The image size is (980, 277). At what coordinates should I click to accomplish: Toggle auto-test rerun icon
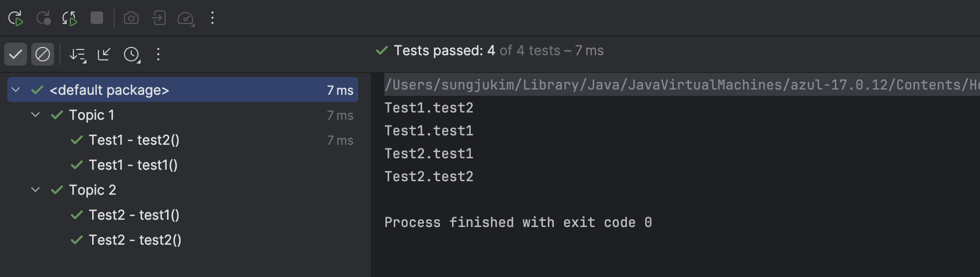[x=70, y=18]
